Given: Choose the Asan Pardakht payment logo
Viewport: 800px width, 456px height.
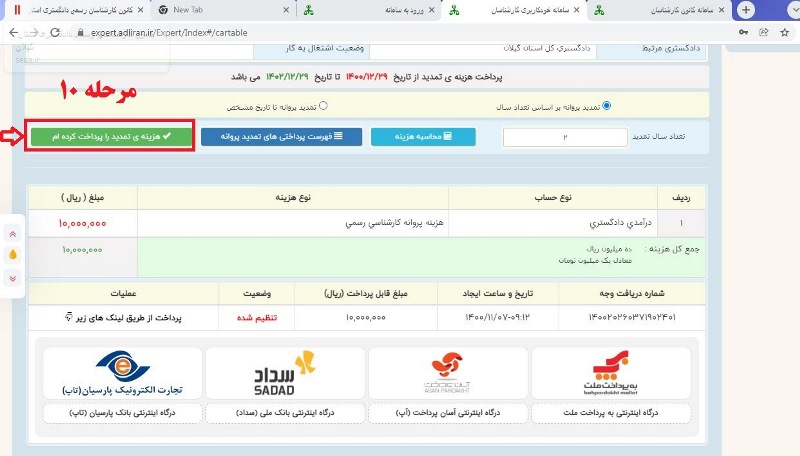Looking at the screenshot, I should click(x=447, y=373).
